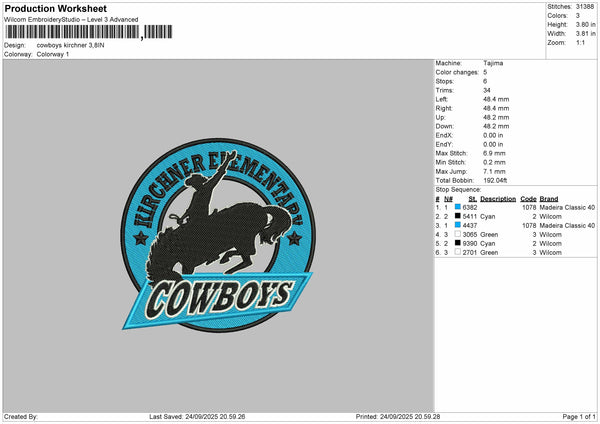Select the white swatch beside stitch count 2701
Image resolution: width=600 pixels, height=424 pixels.
click(x=457, y=252)
